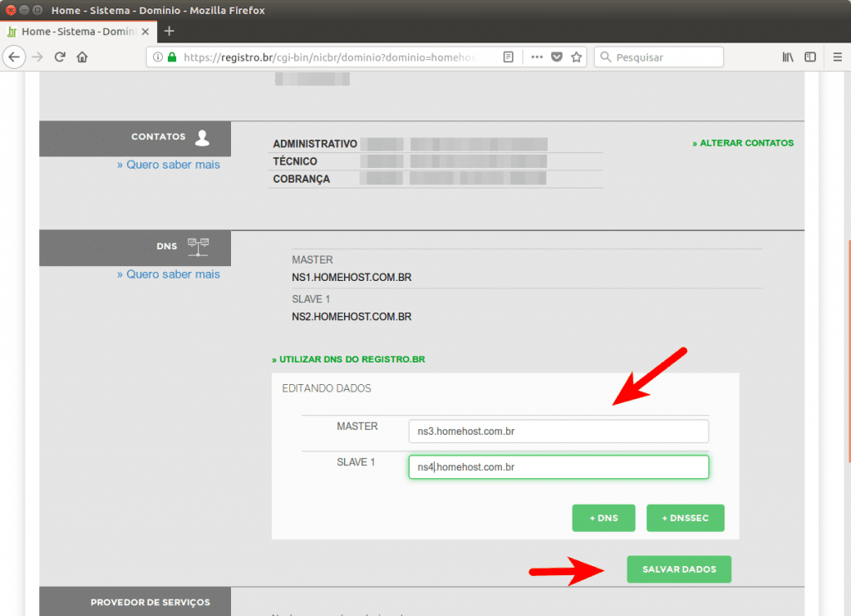The image size is (851, 616).
Task: Open a new browser tab
Action: [170, 31]
